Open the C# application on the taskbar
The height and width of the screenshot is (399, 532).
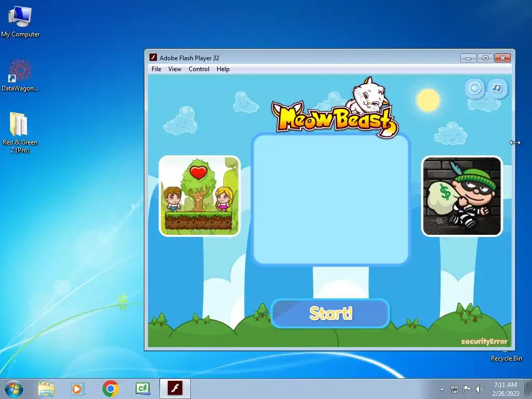(142, 389)
